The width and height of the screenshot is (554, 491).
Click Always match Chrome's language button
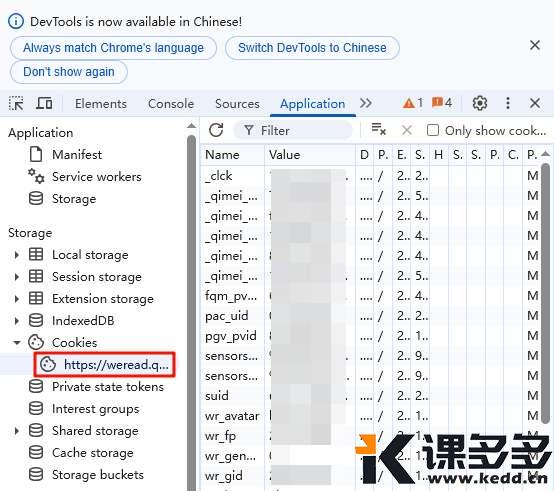tap(113, 48)
